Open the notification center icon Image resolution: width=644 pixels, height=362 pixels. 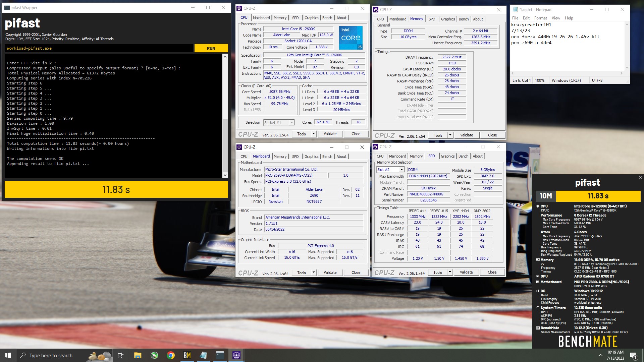pos(633,355)
